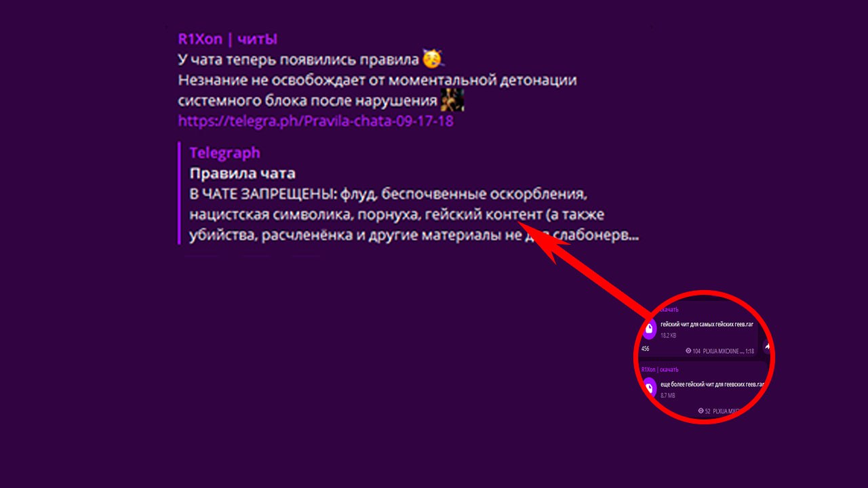Click the "18.2 KB" file size

668,335
